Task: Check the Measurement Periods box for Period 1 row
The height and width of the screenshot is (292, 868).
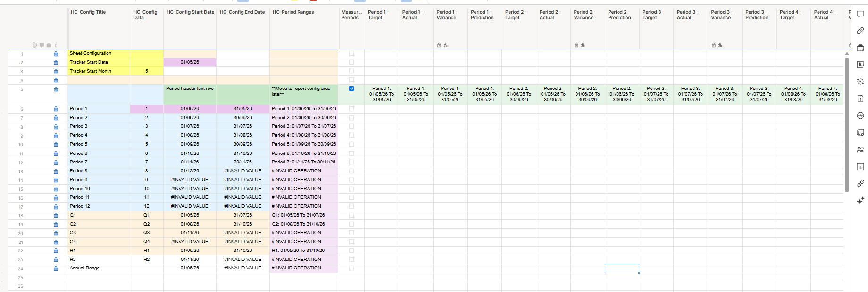Action: pyautogui.click(x=351, y=109)
